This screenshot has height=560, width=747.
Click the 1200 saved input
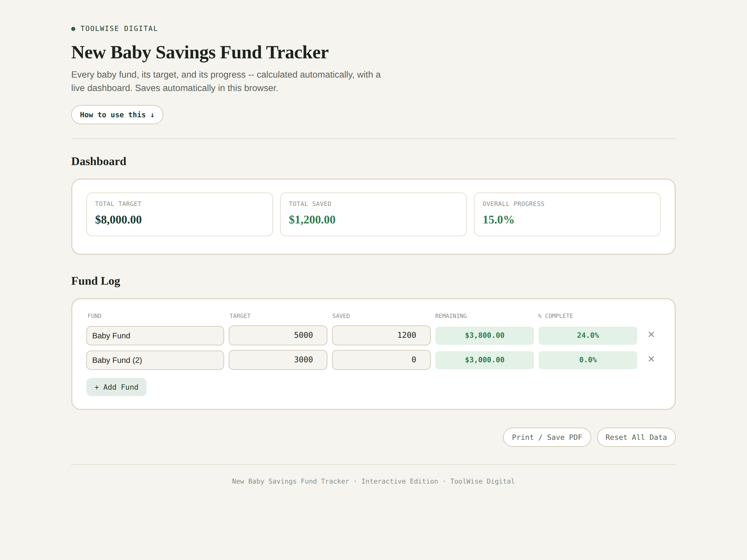tap(381, 335)
